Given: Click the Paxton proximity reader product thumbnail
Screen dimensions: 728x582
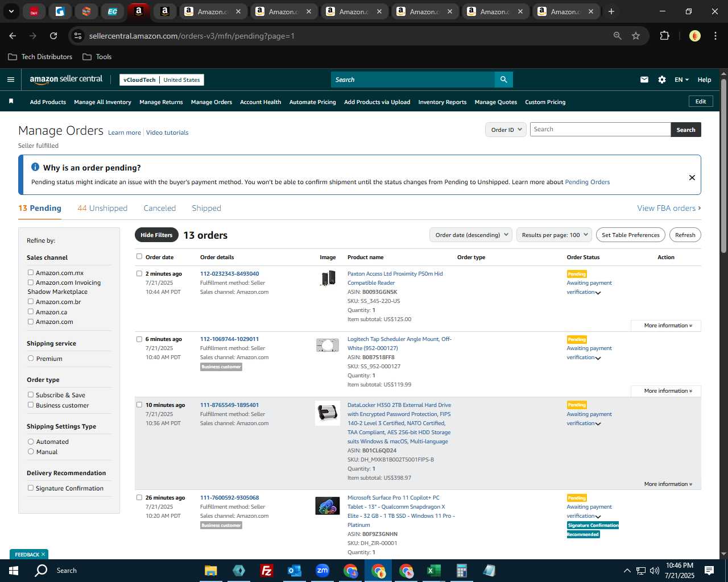Looking at the screenshot, I should [x=328, y=278].
